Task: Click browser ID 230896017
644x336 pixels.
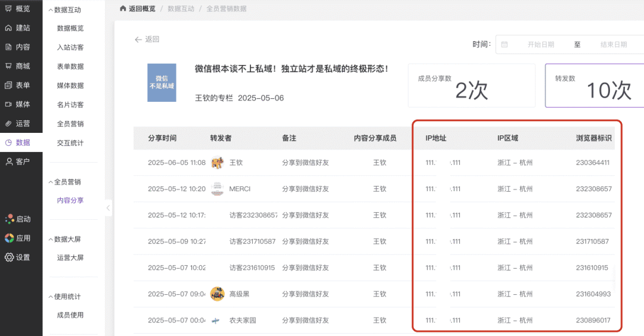Action: tap(593, 321)
